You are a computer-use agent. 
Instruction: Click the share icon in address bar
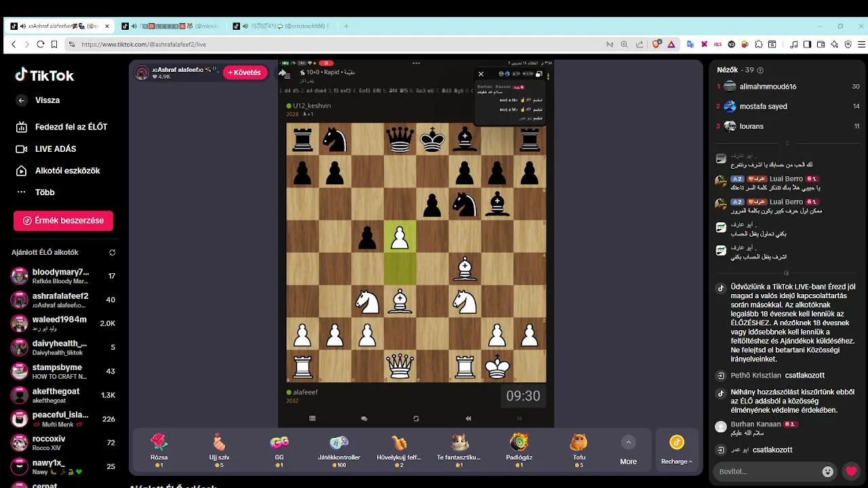[x=639, y=44]
